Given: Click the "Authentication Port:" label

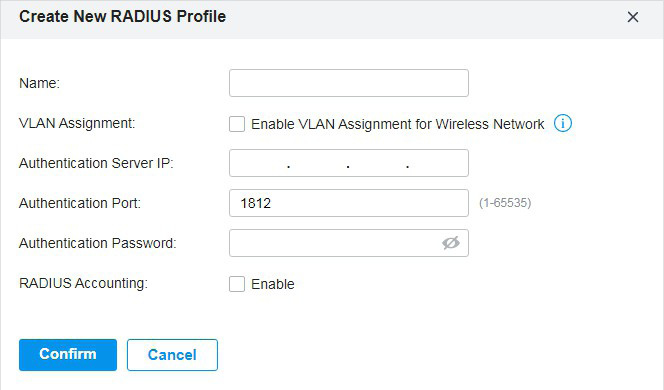Looking at the screenshot, I should pos(80,203).
